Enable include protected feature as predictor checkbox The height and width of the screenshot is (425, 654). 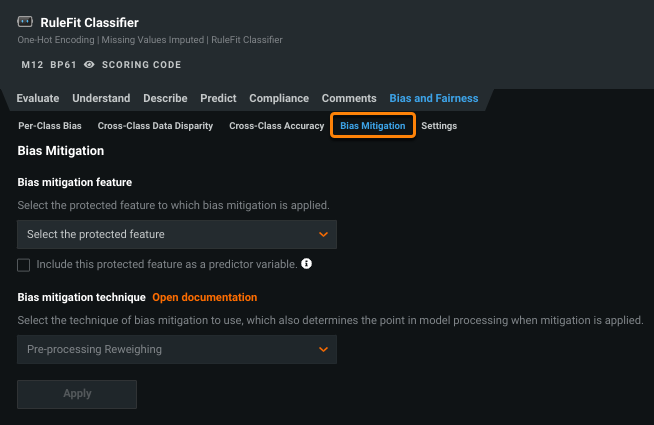click(x=24, y=265)
